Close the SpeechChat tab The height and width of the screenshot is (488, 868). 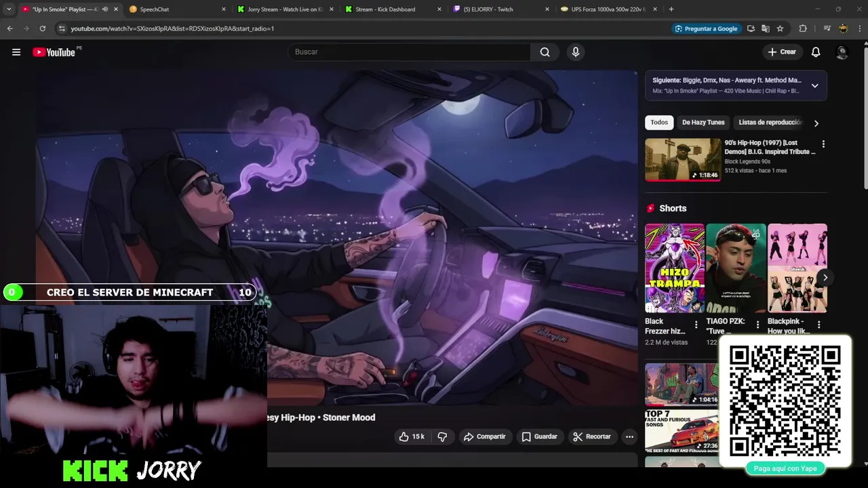224,9
